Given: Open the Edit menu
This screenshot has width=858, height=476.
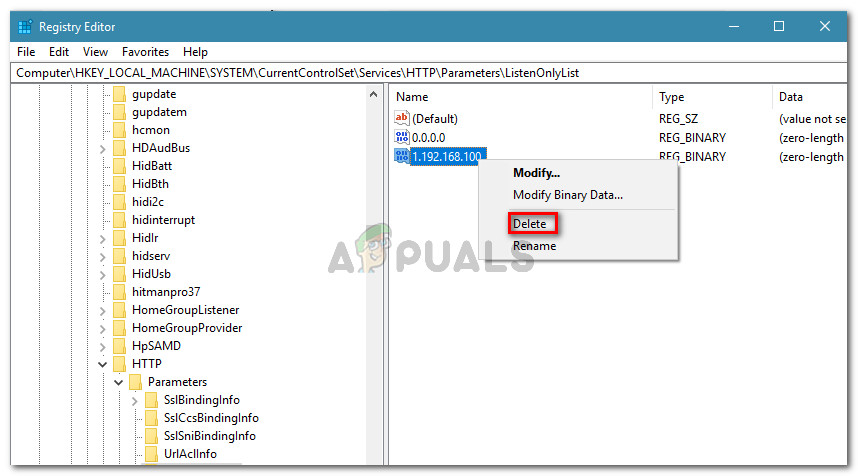Looking at the screenshot, I should coord(59,52).
